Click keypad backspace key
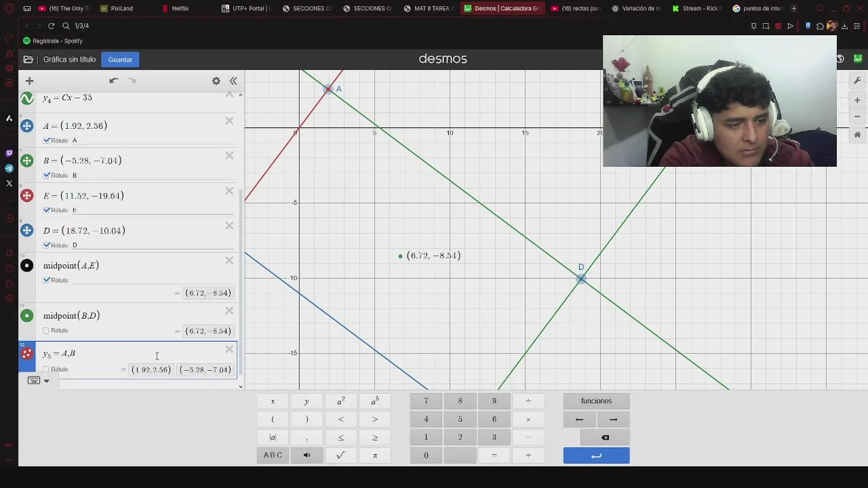Image resolution: width=868 pixels, height=488 pixels. click(x=605, y=438)
